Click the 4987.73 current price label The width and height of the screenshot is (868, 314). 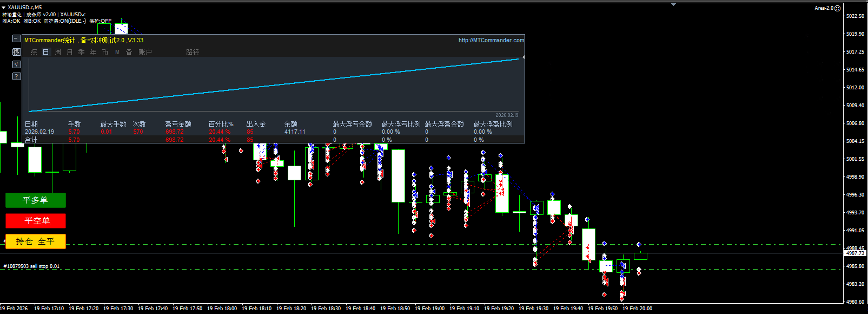pos(855,253)
